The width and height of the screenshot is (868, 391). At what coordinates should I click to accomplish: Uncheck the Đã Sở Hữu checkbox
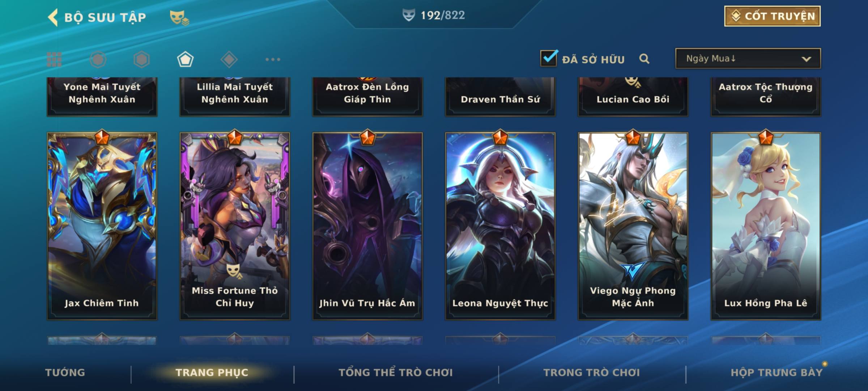click(x=549, y=58)
